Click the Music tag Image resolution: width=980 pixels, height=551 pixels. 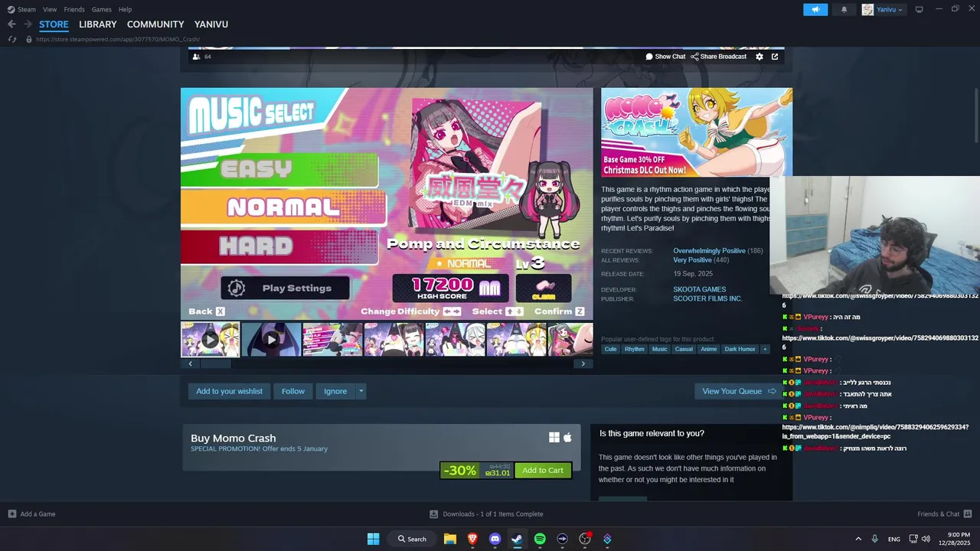[x=659, y=349]
